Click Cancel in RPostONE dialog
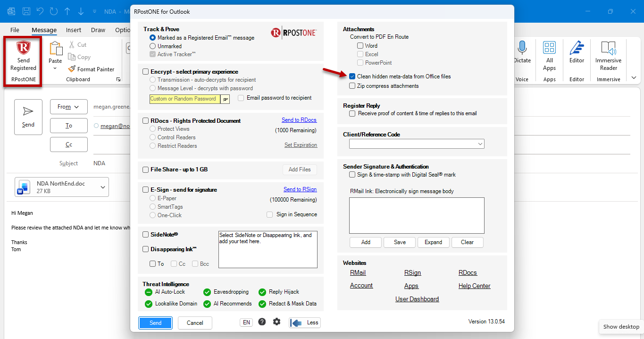The image size is (644, 339). pos(195,323)
